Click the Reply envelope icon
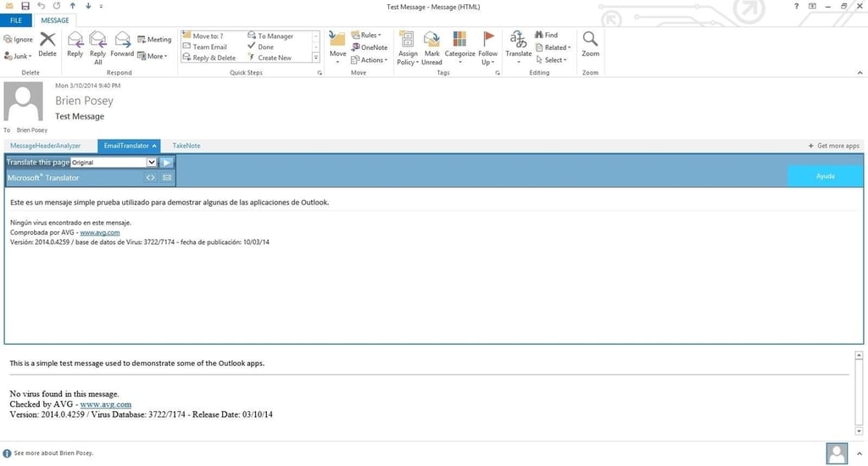Viewport: 868px width, 466px height. point(75,40)
